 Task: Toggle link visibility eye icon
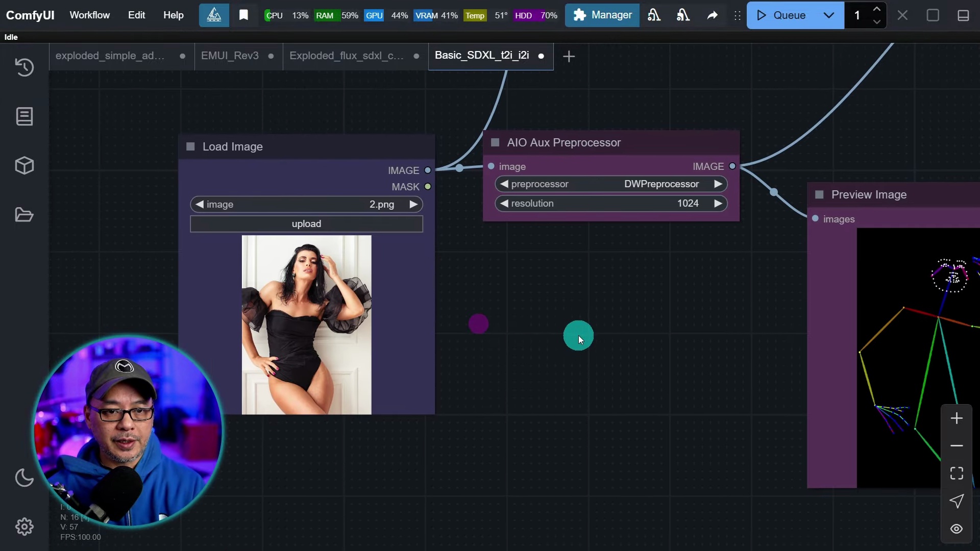click(957, 529)
